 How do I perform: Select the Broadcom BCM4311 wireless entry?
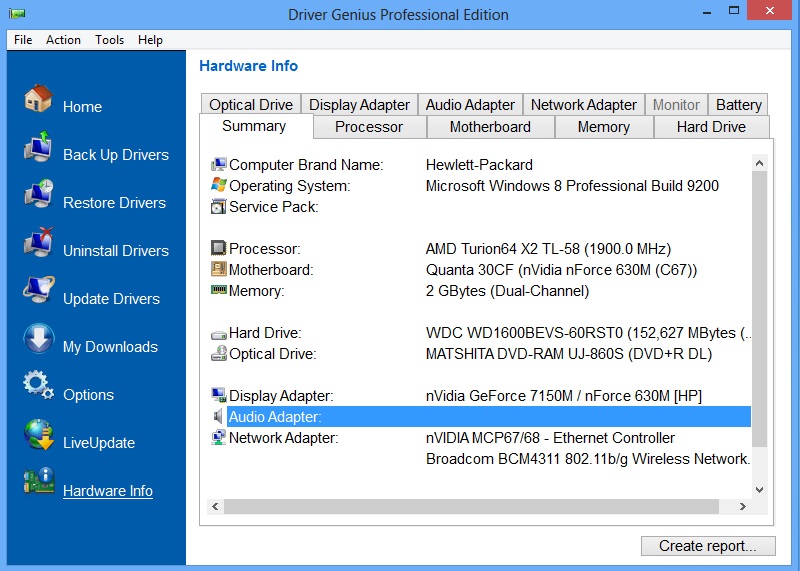tap(588, 459)
